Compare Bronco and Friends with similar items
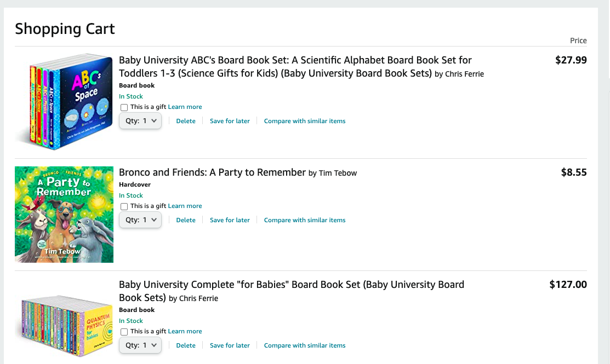This screenshot has width=610, height=364. [305, 220]
